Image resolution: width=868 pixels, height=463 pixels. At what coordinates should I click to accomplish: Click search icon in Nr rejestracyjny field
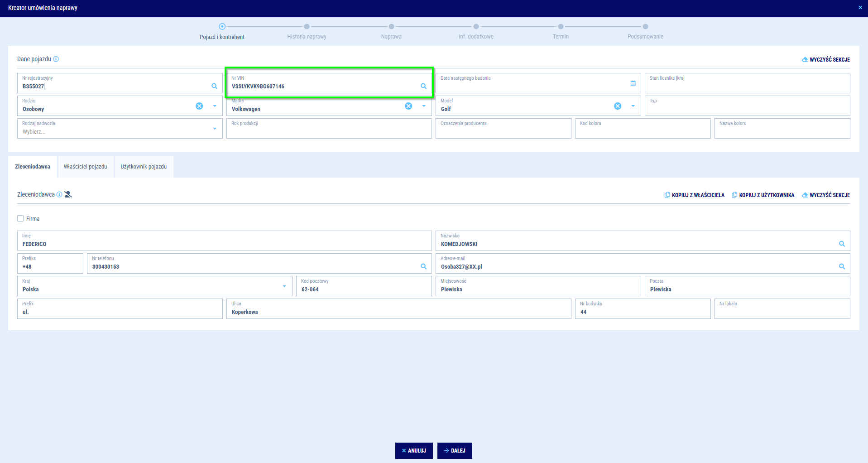click(214, 86)
